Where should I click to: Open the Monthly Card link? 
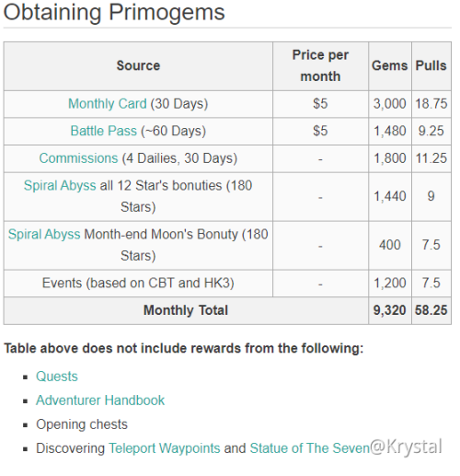(108, 104)
